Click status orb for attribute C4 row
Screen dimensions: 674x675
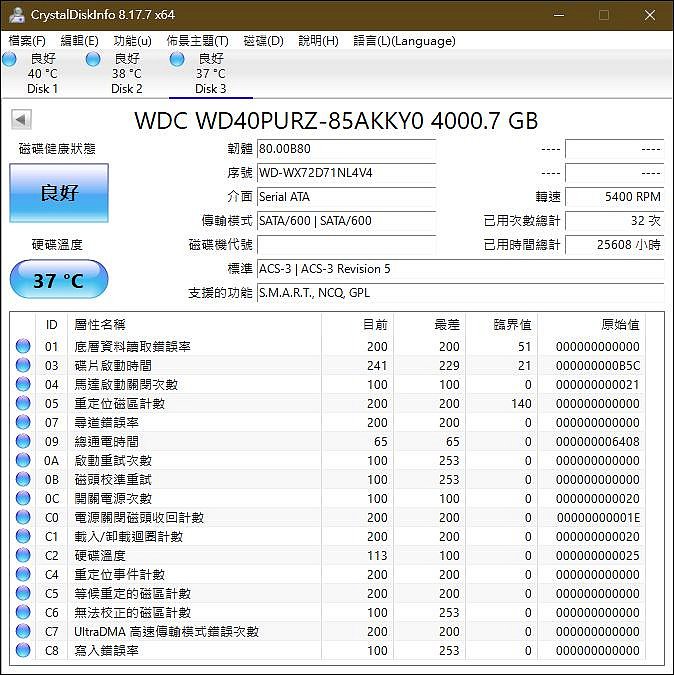coord(23,574)
